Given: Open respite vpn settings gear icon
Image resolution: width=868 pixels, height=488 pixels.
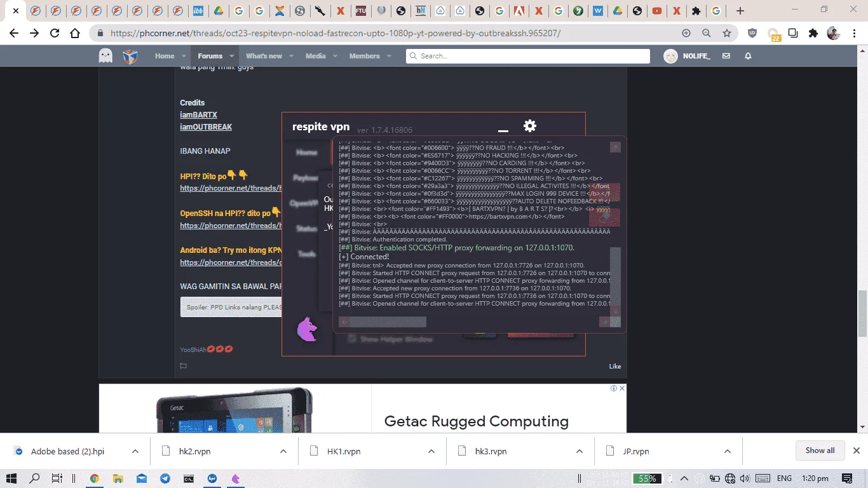Looking at the screenshot, I should point(529,126).
